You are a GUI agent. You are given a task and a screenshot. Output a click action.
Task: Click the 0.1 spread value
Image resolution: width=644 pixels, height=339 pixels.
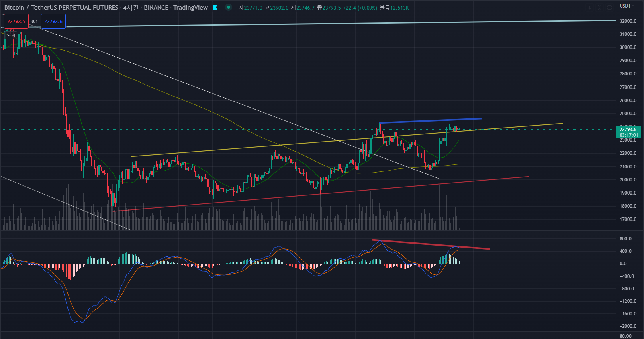click(35, 21)
